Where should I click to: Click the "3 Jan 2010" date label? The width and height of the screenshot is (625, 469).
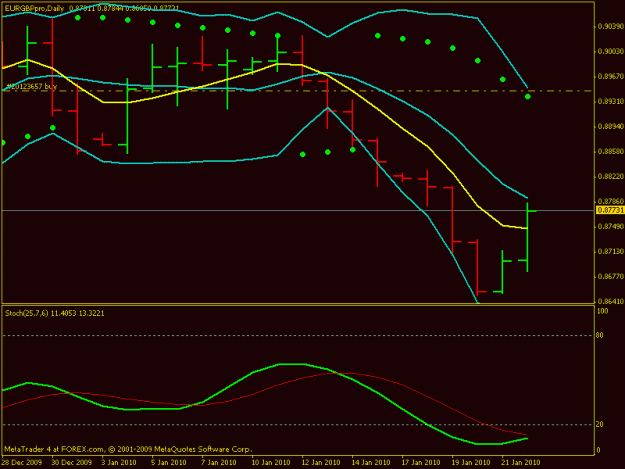pyautogui.click(x=119, y=462)
